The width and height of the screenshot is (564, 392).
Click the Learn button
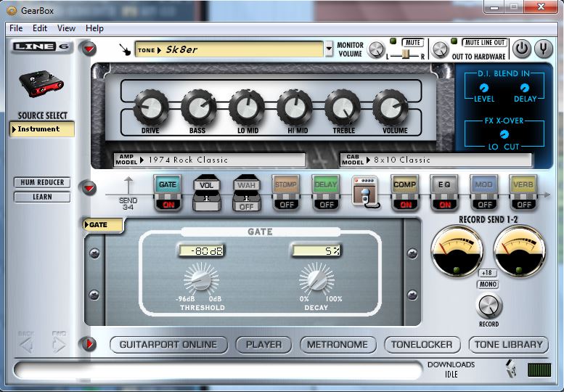click(42, 197)
